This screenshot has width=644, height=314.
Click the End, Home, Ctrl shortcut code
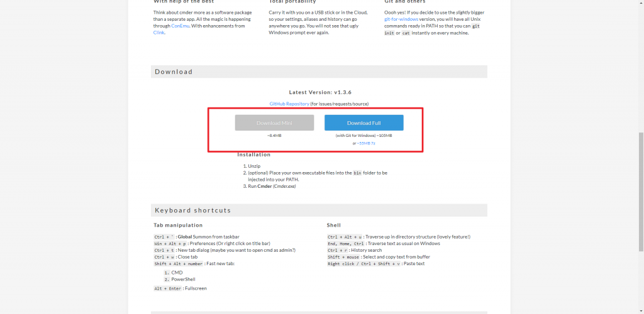pyautogui.click(x=345, y=244)
